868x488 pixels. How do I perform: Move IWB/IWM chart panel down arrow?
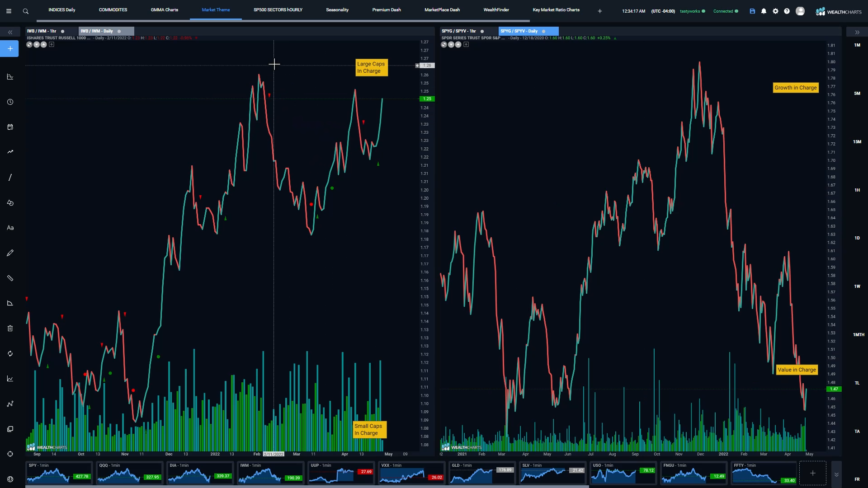point(37,44)
